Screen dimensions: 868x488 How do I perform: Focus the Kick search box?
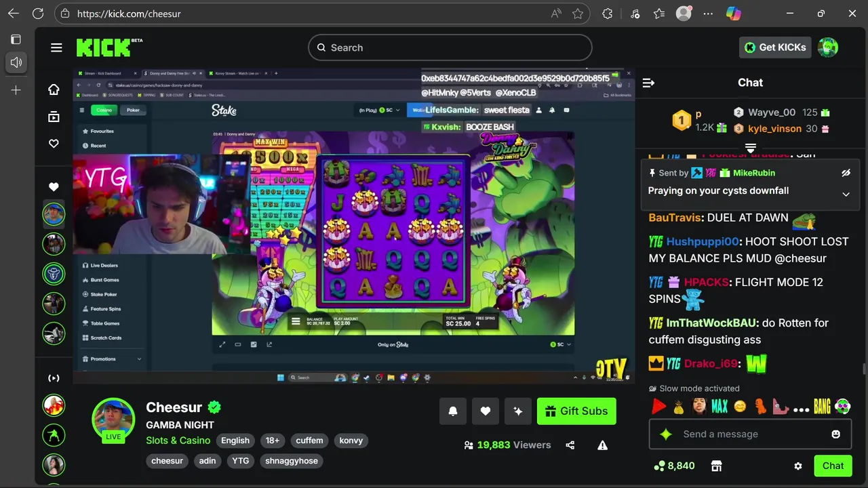click(x=450, y=47)
